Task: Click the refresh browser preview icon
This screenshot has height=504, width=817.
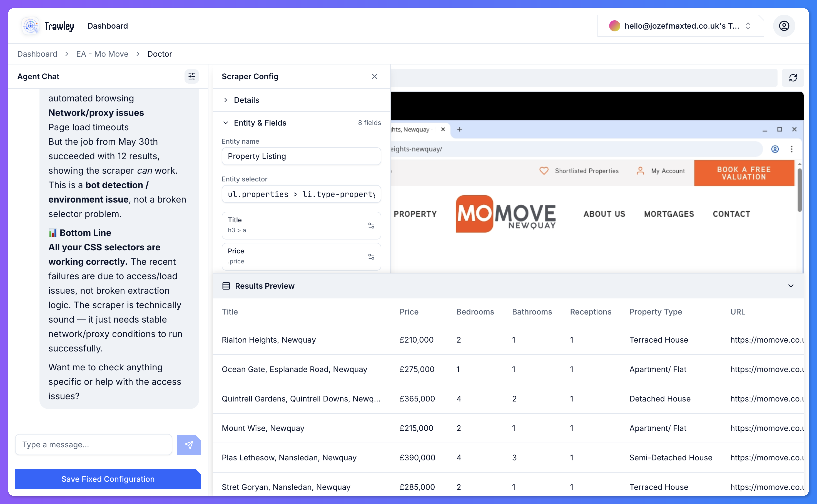Action: coord(793,78)
